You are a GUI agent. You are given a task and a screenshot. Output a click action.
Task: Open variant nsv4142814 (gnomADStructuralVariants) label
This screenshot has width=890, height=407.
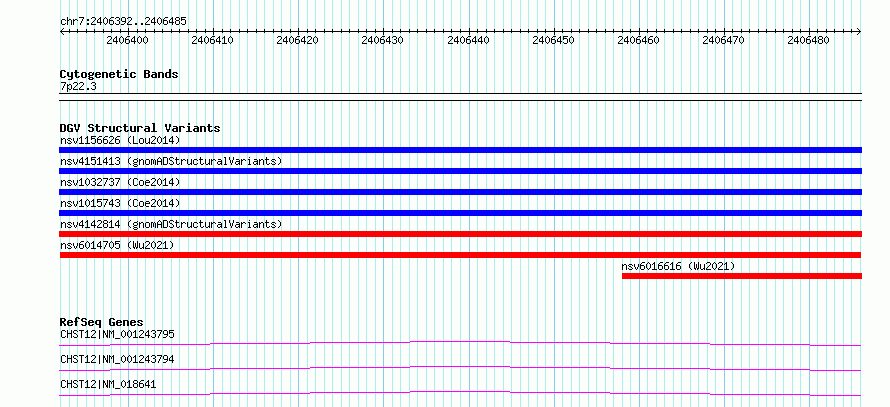coord(171,224)
